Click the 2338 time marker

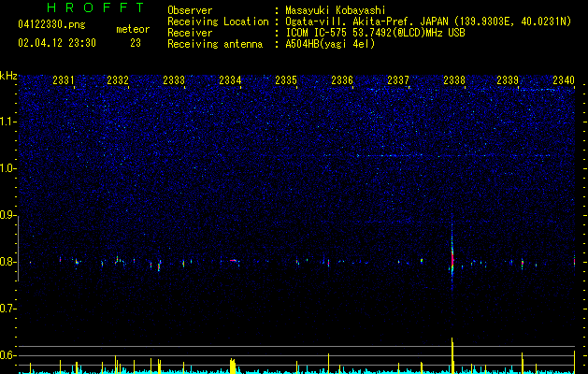(454, 80)
